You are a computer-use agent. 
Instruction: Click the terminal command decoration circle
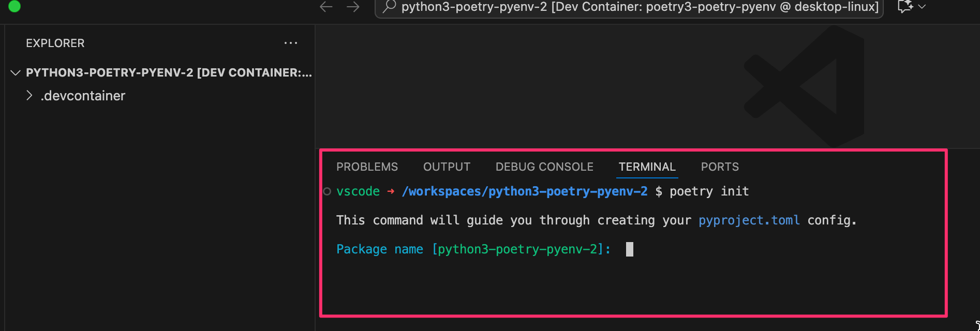[x=327, y=191]
